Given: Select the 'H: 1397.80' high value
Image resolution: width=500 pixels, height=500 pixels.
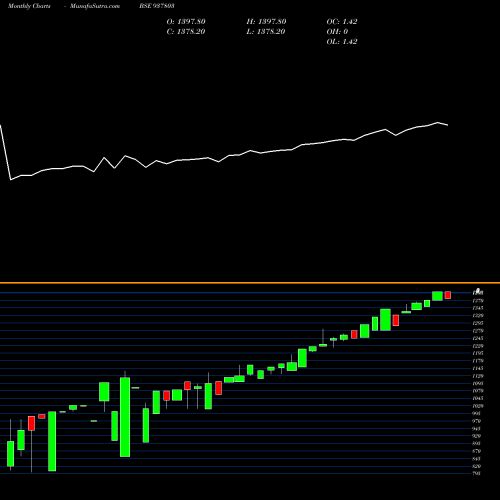Looking at the screenshot, I should 266,22.
